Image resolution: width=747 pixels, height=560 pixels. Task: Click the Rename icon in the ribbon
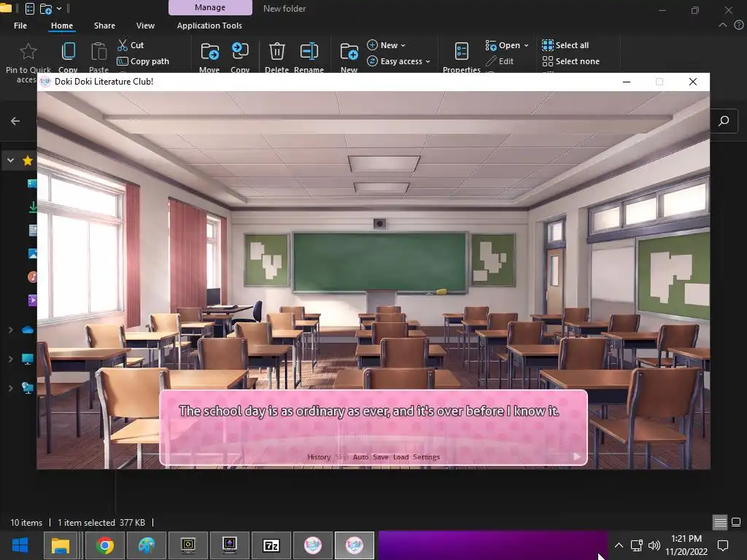(309, 52)
